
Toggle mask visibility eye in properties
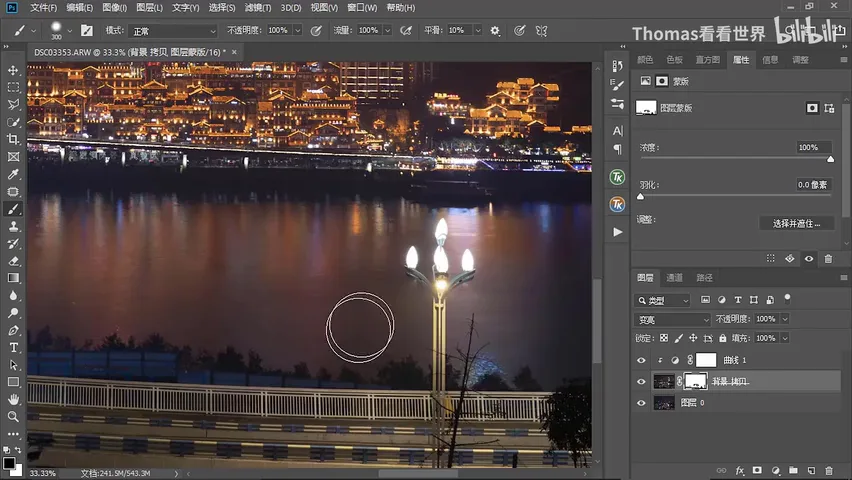click(x=809, y=259)
